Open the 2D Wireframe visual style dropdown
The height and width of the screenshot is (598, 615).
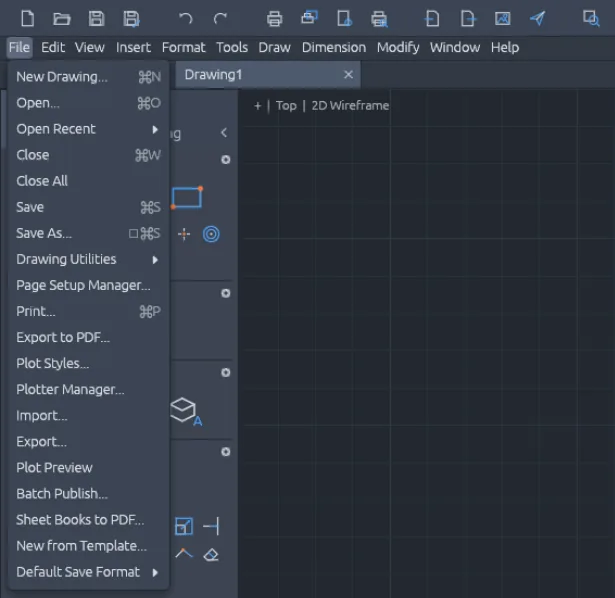350,106
